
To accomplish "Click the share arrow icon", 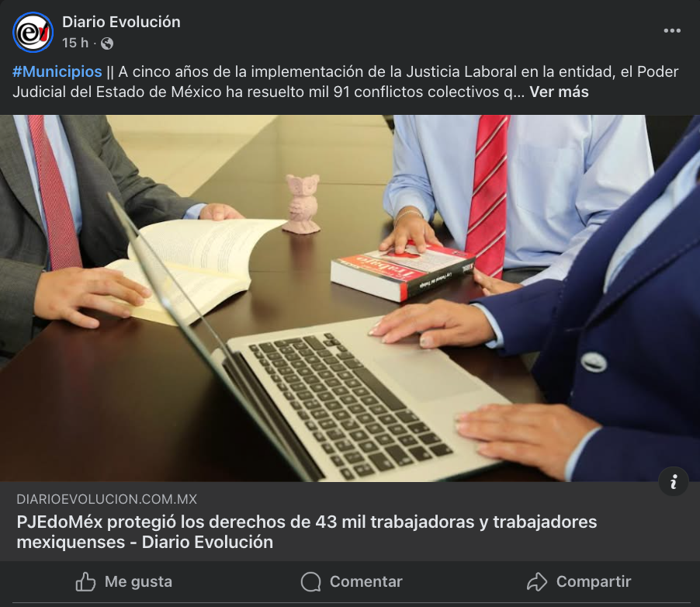I will [x=536, y=581].
